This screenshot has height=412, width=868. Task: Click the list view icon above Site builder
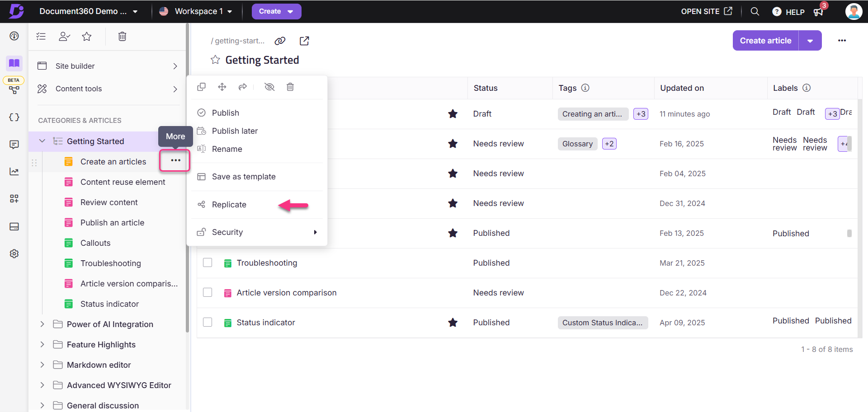tap(41, 37)
